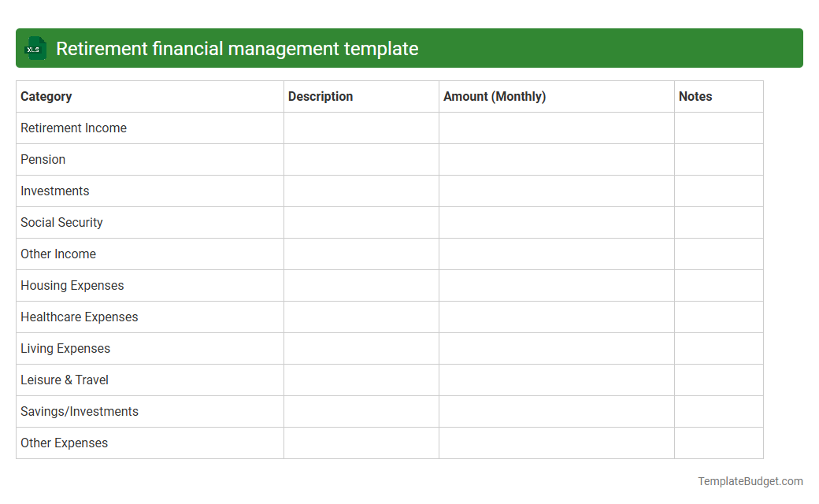The image size is (819, 504).
Task: Click the Savings/Investments row label
Action: click(79, 411)
